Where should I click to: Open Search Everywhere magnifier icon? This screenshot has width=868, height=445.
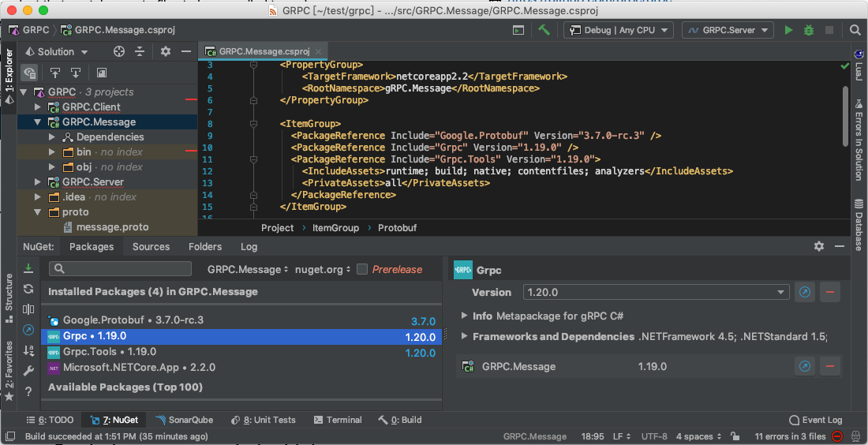[x=855, y=30]
